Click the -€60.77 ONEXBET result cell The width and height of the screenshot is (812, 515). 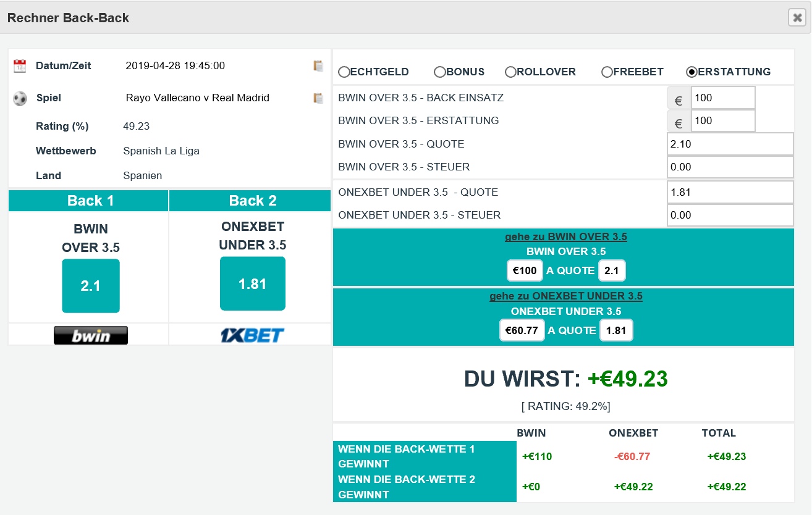click(x=632, y=457)
